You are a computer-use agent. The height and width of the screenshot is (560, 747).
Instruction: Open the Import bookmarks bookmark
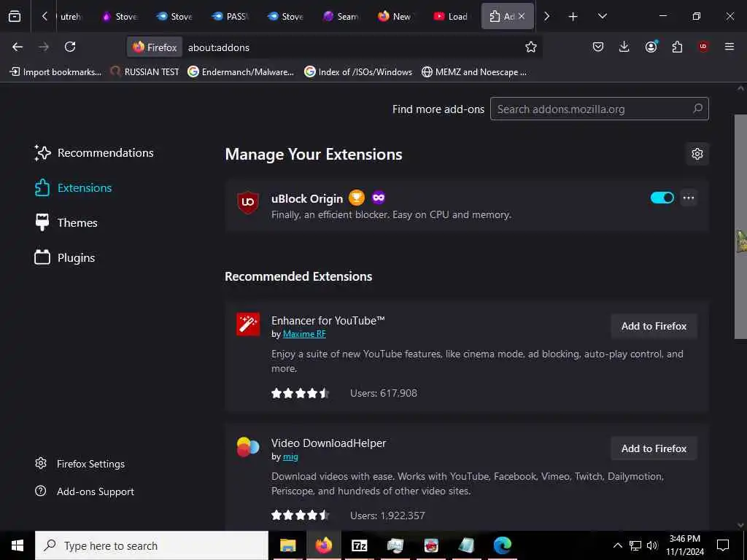tap(55, 72)
